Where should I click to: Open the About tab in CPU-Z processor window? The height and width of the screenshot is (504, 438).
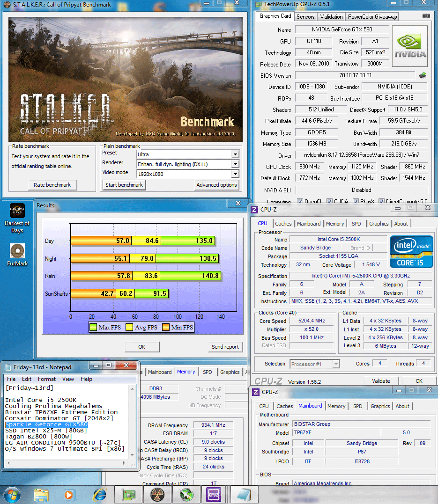(x=401, y=224)
